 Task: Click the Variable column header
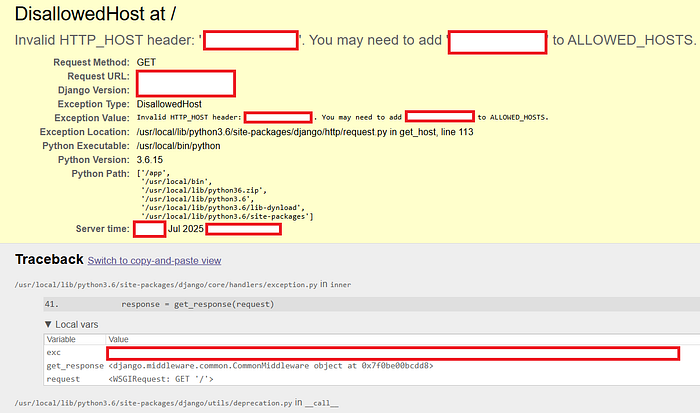[61, 339]
